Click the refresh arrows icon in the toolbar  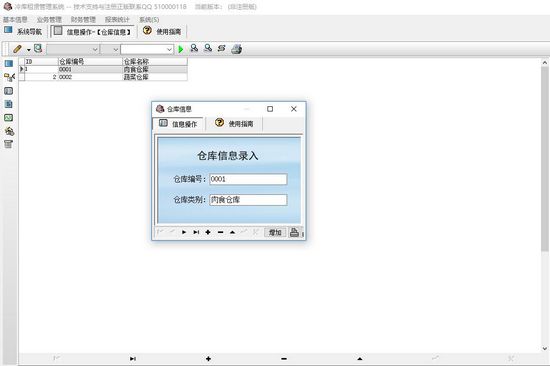click(221, 48)
